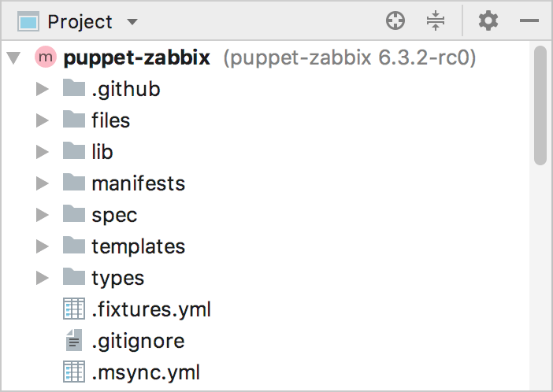Click the locate/scroll from source crosshair icon

tap(395, 21)
